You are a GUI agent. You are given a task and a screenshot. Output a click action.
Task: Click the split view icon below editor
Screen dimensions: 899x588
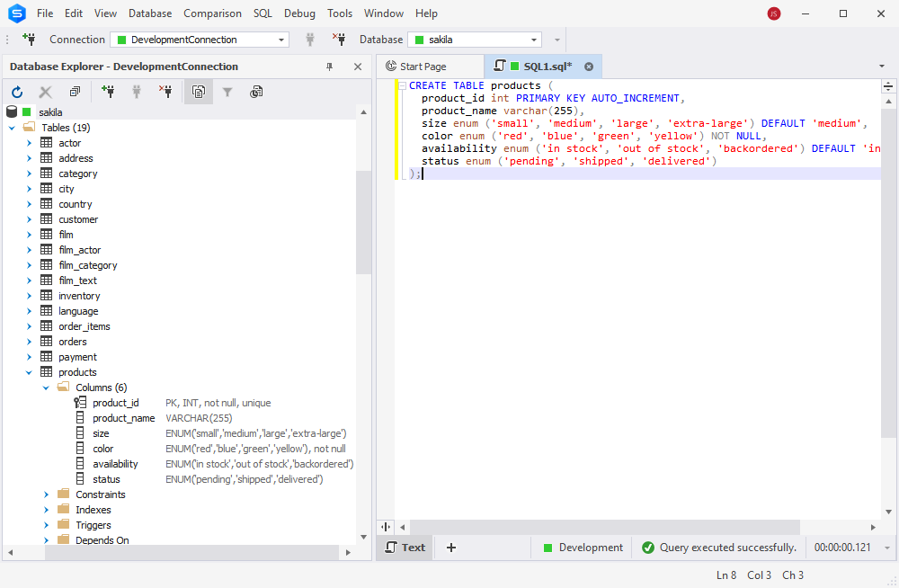click(x=386, y=527)
